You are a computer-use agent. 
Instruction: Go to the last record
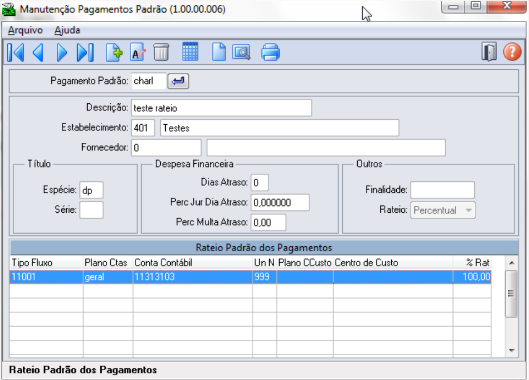85,53
